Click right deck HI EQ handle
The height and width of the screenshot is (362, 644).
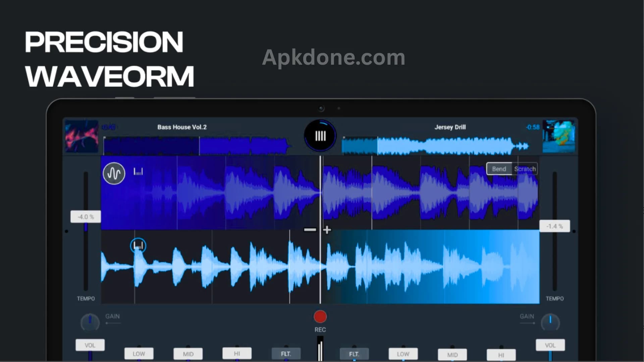pos(501,355)
